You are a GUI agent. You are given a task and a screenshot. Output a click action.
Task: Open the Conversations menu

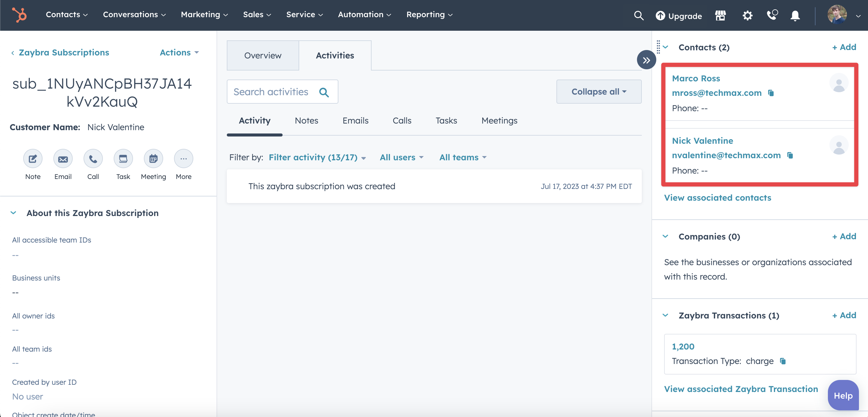135,14
